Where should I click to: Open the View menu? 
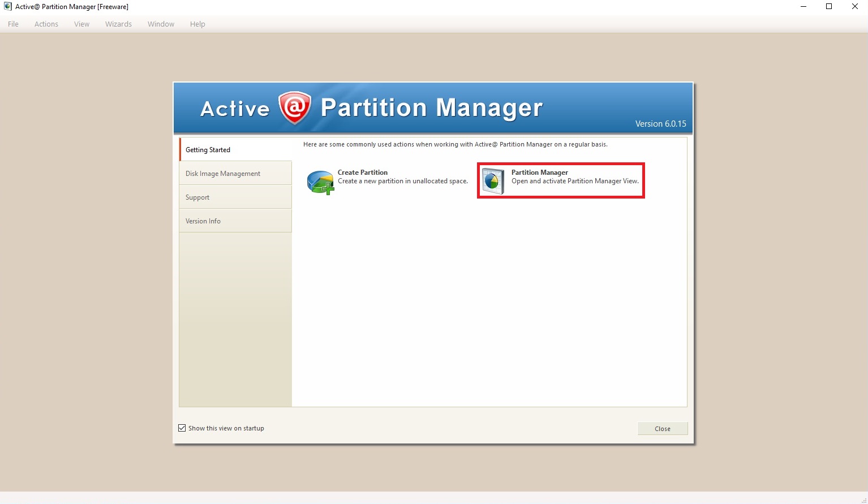coord(81,24)
